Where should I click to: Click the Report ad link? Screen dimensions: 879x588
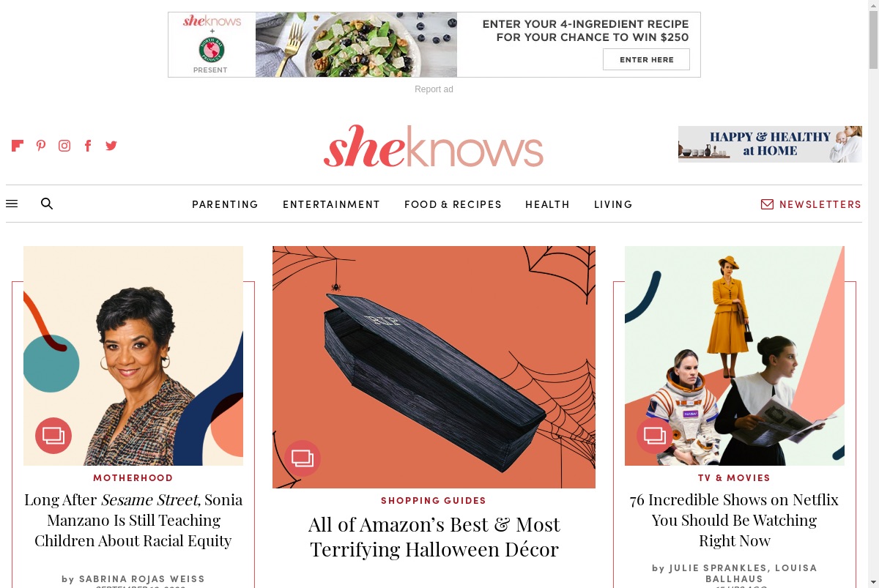[434, 89]
